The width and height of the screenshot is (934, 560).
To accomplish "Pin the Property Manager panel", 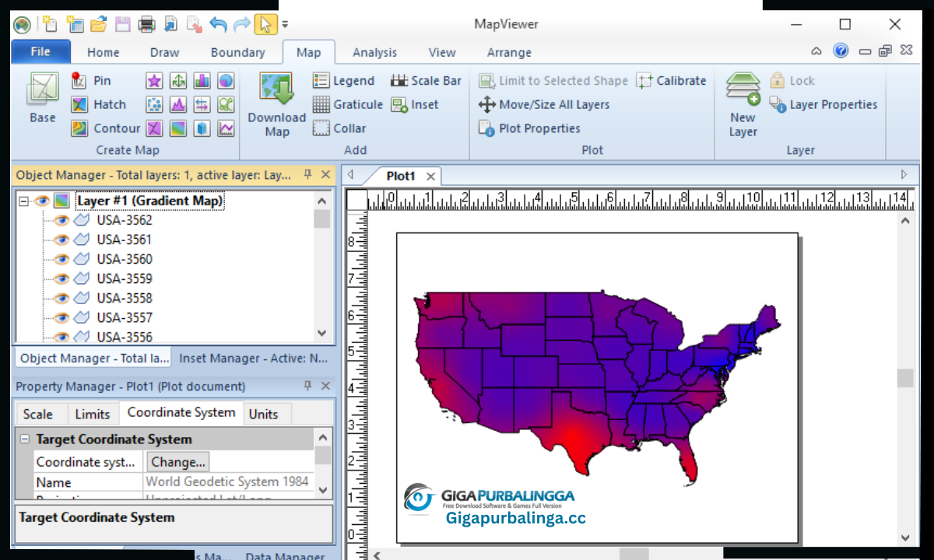I will point(308,386).
